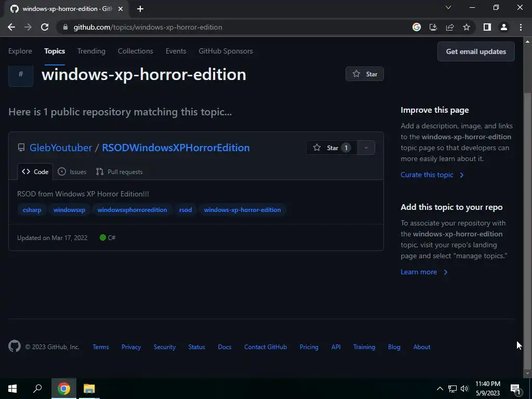Viewport: 532px width, 399px height.
Task: Open the Pull requests tab
Action: click(119, 171)
